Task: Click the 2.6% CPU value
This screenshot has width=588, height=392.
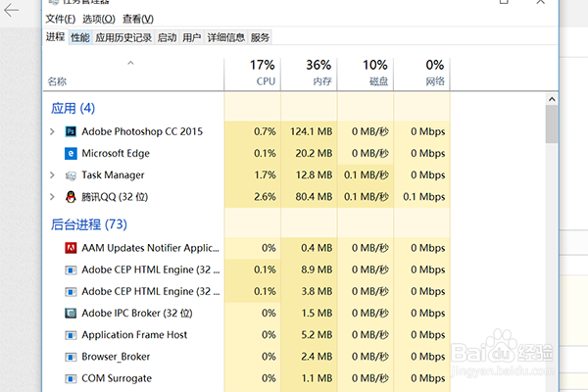Action: 265,197
